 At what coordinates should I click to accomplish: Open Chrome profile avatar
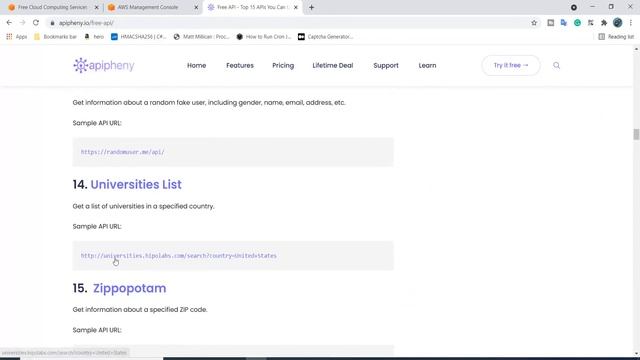618,23
